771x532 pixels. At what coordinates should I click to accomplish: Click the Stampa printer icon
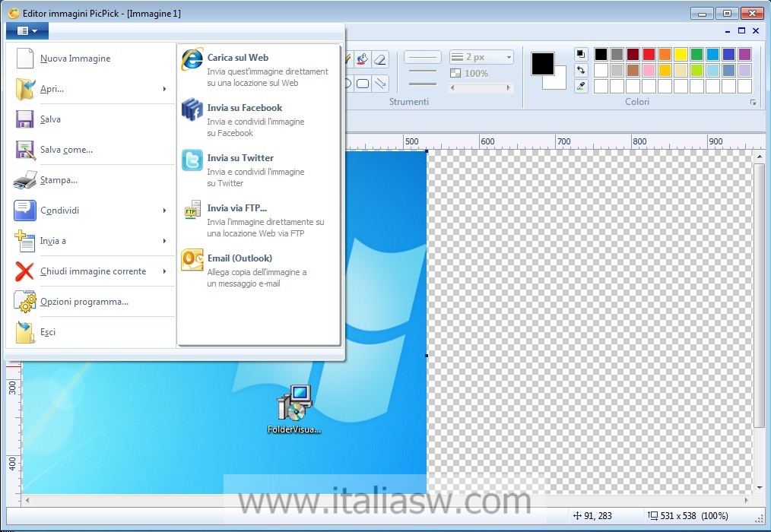pos(24,180)
